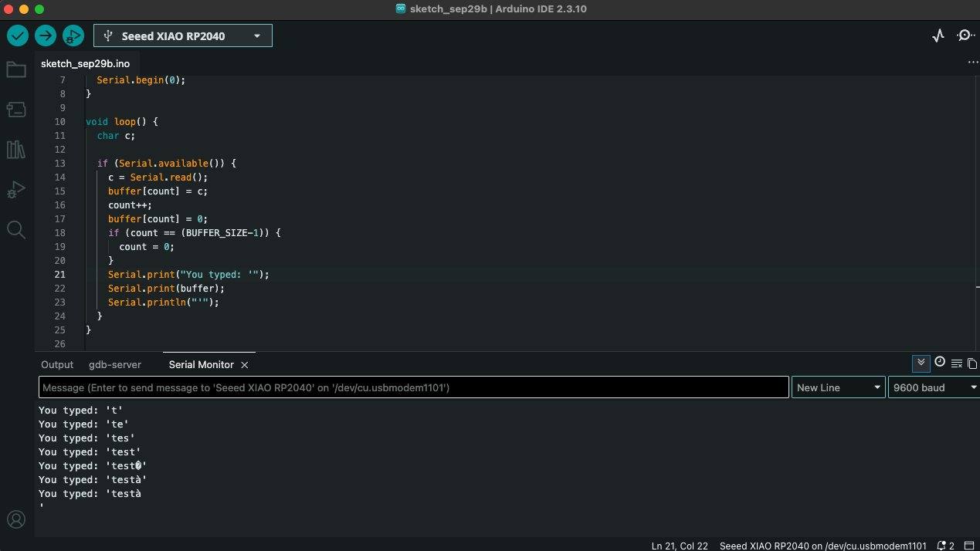This screenshot has width=980, height=551.
Task: Open Serial Monitor magnifier icon in toolbar
Action: pos(965,35)
